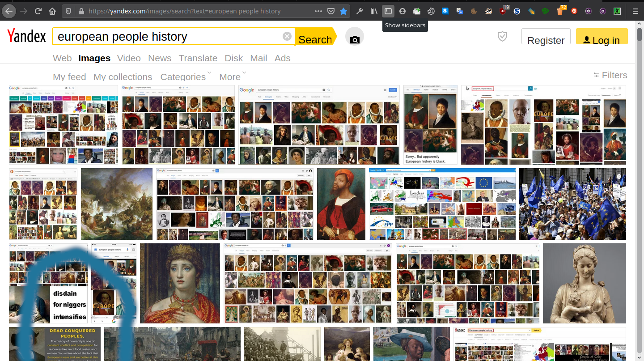Open the Mail service link

(x=258, y=58)
